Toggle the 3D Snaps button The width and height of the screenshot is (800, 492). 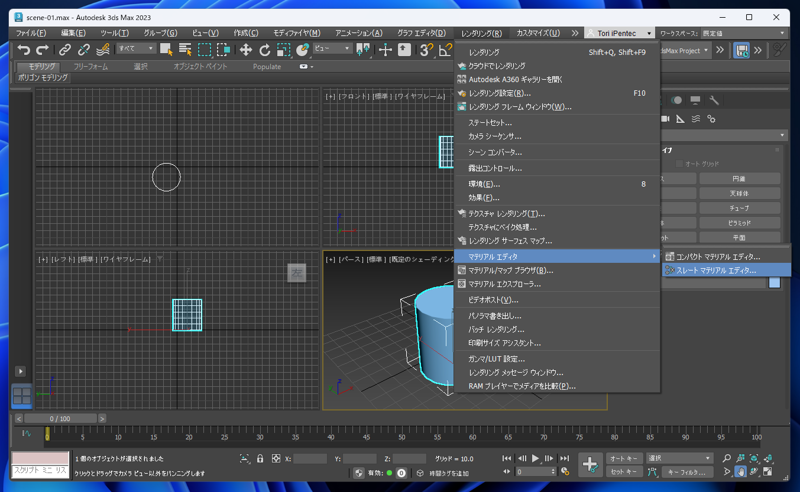point(427,50)
